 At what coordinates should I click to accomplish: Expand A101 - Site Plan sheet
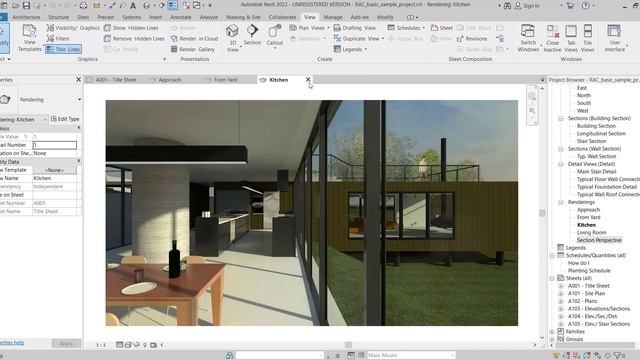tap(561, 293)
